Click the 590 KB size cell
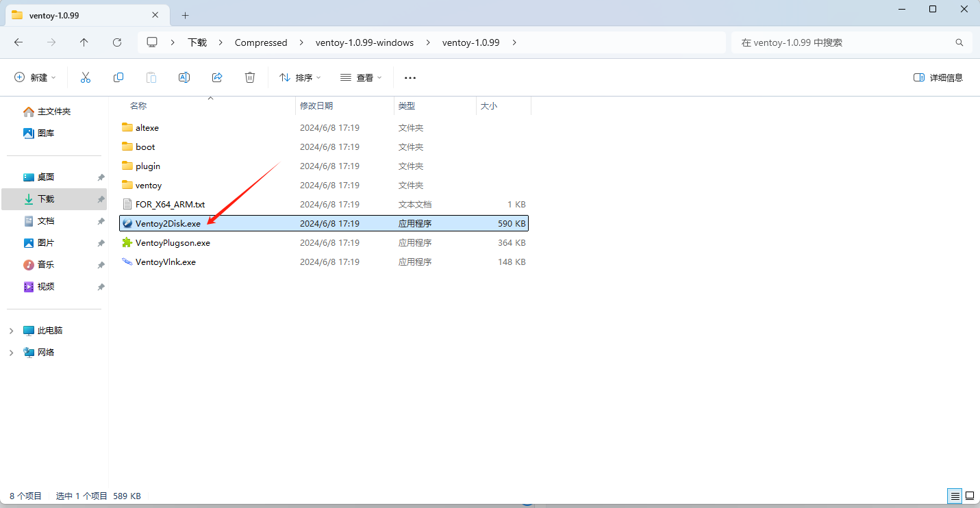The width and height of the screenshot is (980, 508). 512,224
